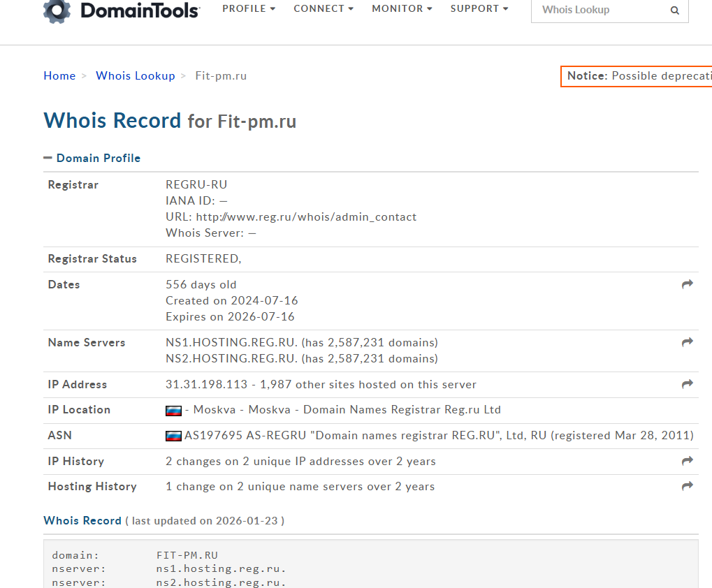Open the SUPPORT dropdown menu
The width and height of the screenshot is (712, 588).
coord(479,8)
